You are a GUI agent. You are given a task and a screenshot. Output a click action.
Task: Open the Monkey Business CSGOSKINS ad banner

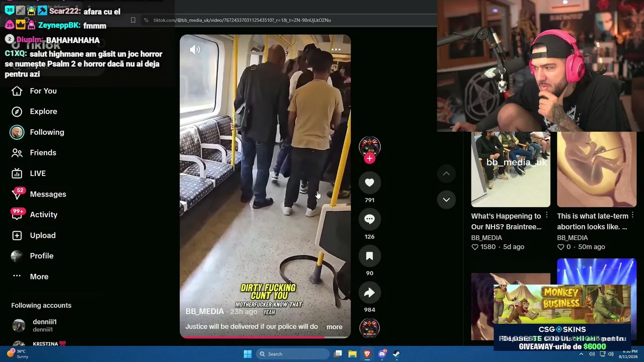[x=561, y=317]
